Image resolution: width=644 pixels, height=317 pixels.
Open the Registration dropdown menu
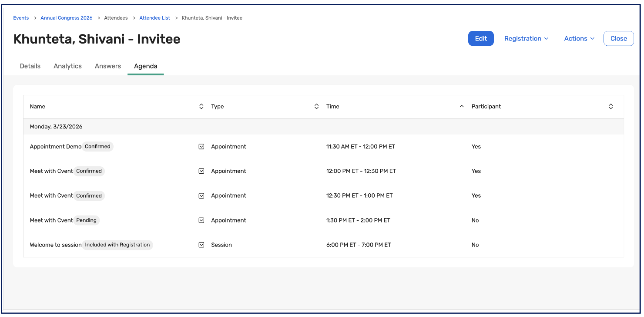point(526,38)
